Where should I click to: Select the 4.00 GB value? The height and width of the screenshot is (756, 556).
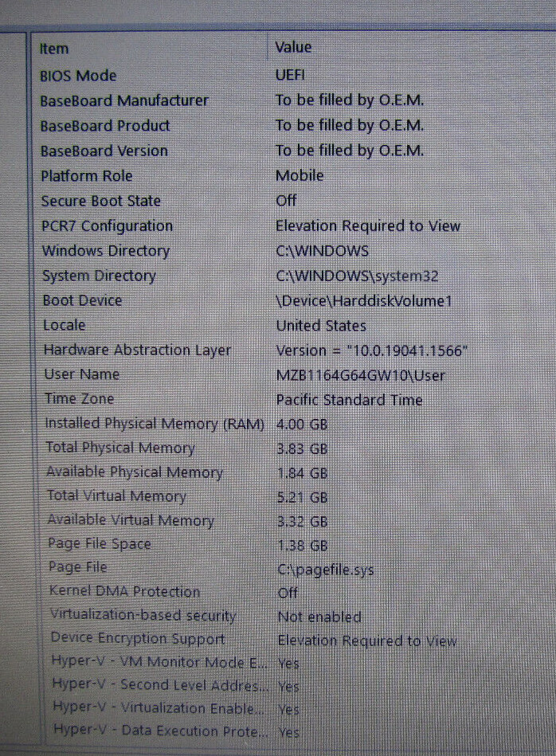click(302, 425)
